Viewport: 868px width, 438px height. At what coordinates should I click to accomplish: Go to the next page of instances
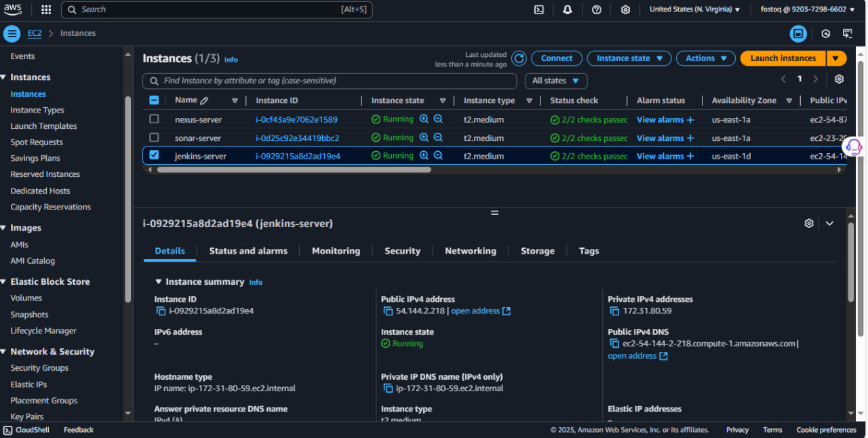(x=815, y=79)
